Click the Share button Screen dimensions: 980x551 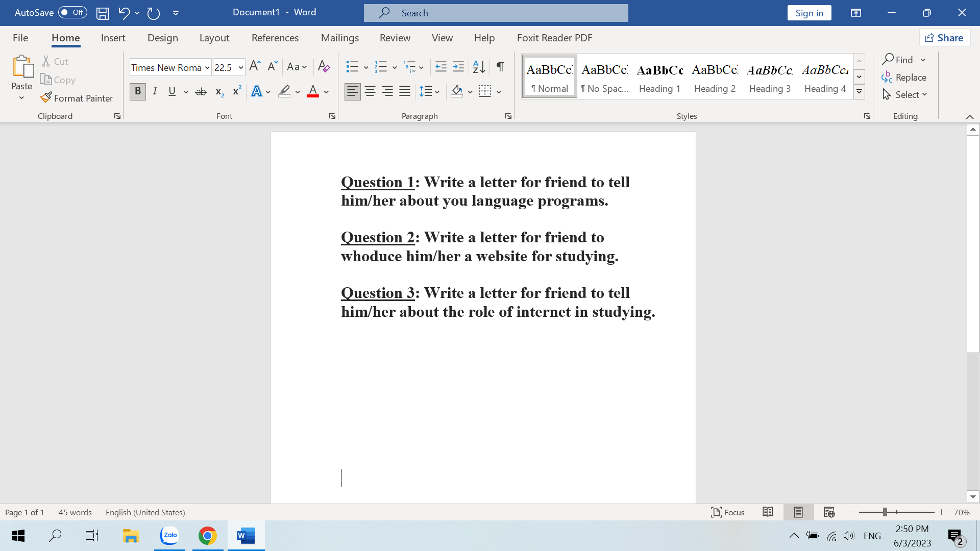944,38
